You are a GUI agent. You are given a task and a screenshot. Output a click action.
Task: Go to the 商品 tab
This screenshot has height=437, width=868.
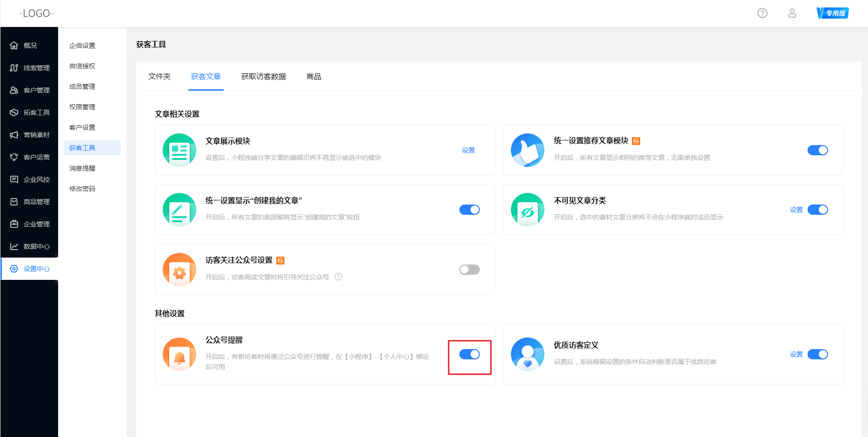314,76
